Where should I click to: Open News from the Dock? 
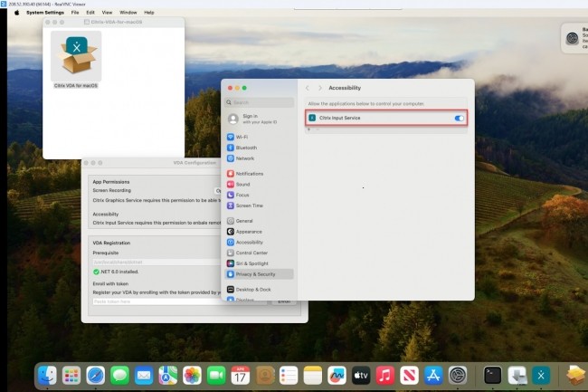click(x=409, y=375)
